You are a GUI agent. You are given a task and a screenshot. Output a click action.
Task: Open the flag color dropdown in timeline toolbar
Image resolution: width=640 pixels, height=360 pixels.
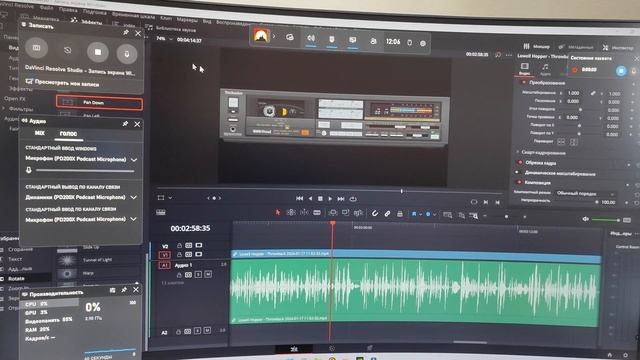[420, 214]
